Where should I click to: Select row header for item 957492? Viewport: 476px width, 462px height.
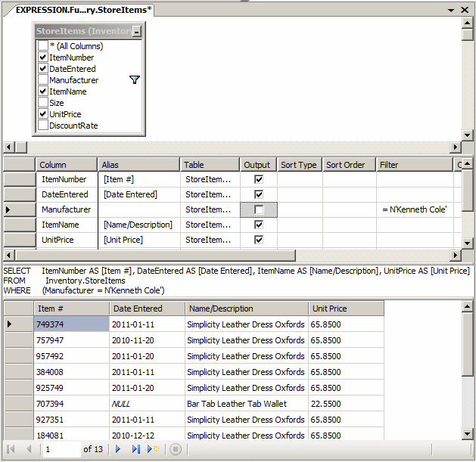(19, 356)
